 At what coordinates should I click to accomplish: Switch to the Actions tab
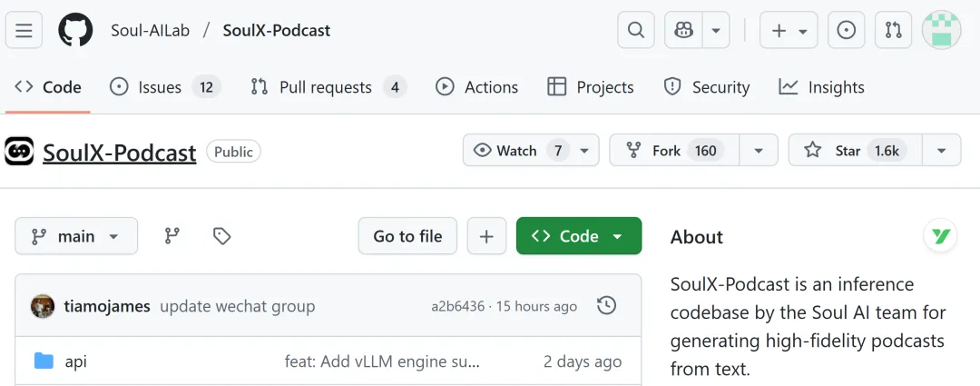(476, 87)
